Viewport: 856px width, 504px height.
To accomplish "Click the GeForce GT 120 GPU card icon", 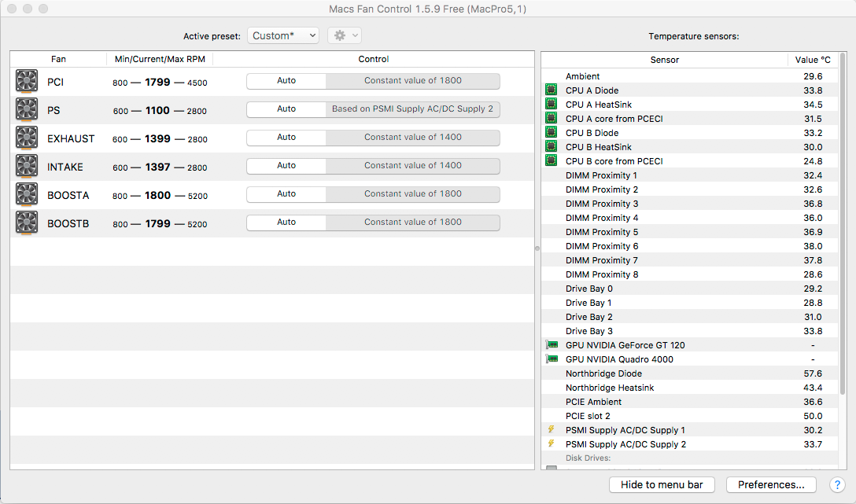I will pos(552,344).
